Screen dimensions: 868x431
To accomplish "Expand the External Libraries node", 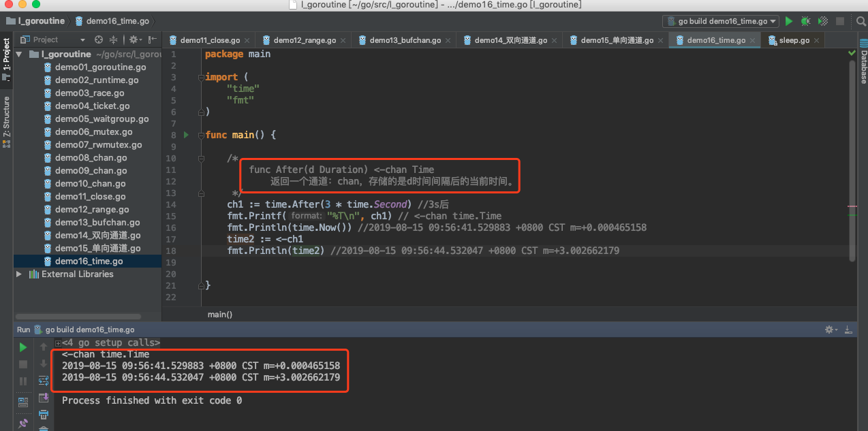I will pos(19,274).
